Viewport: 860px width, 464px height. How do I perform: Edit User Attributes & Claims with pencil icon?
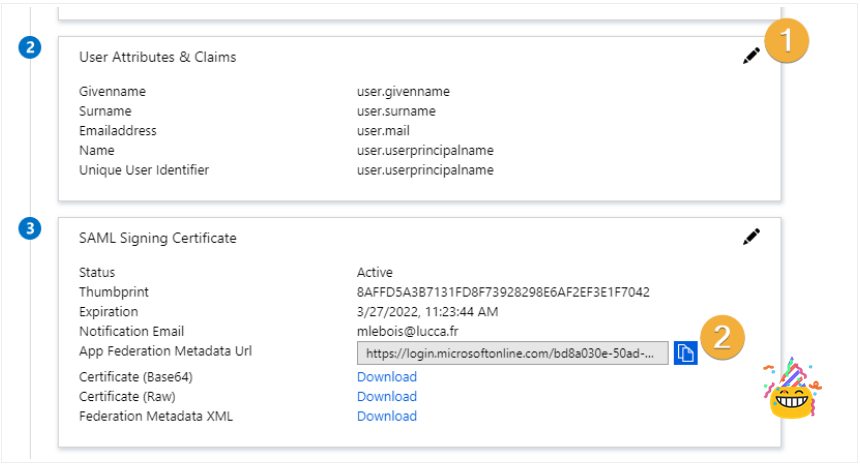(x=751, y=55)
